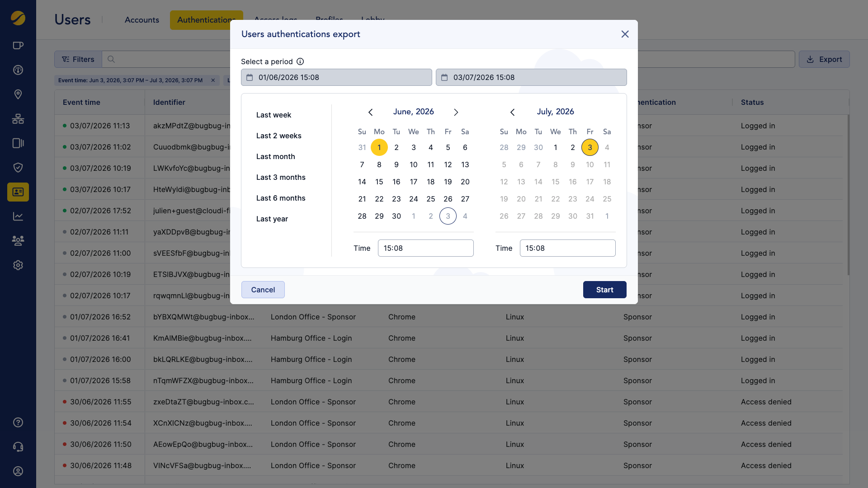Open the location pin sidebar icon
868x488 pixels.
(18, 94)
